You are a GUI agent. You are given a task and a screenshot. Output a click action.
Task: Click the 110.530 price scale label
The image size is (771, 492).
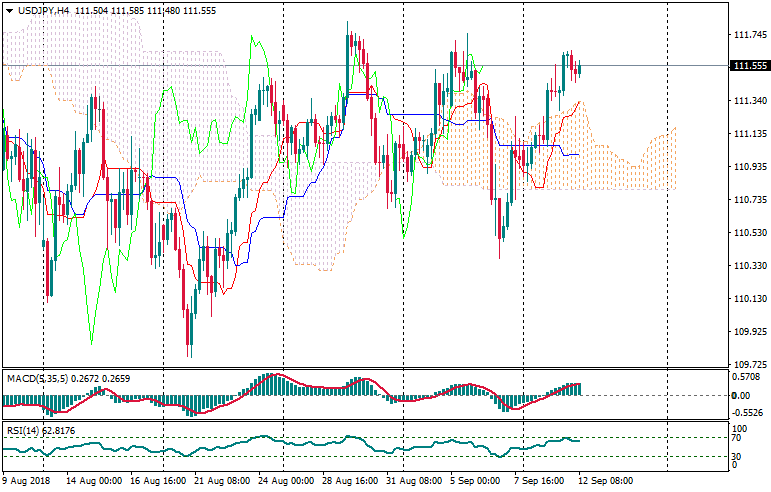pyautogui.click(x=749, y=233)
